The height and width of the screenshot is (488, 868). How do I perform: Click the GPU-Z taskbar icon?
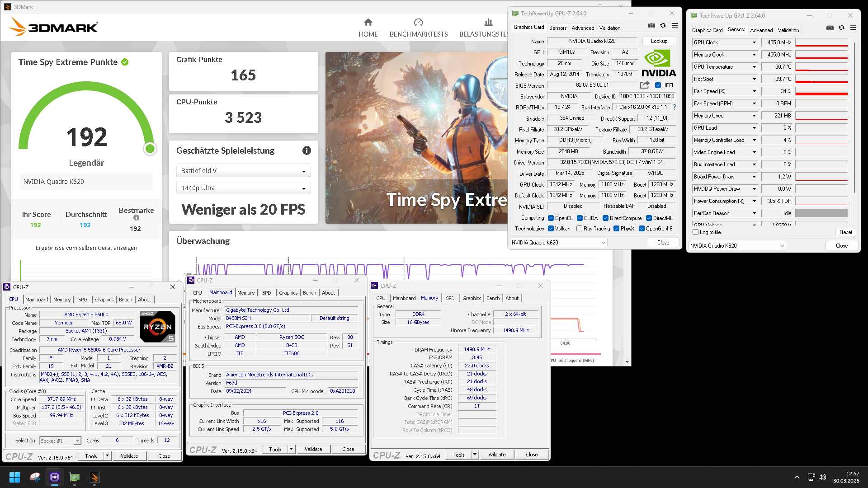[75, 477]
